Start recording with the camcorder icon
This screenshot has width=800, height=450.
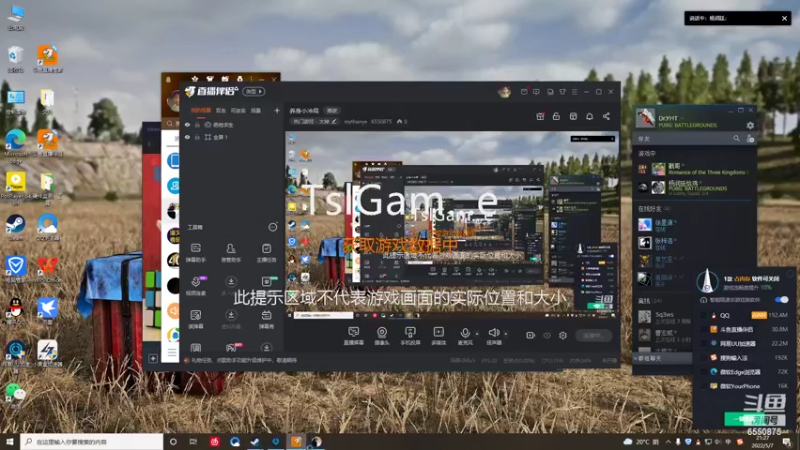tap(531, 335)
